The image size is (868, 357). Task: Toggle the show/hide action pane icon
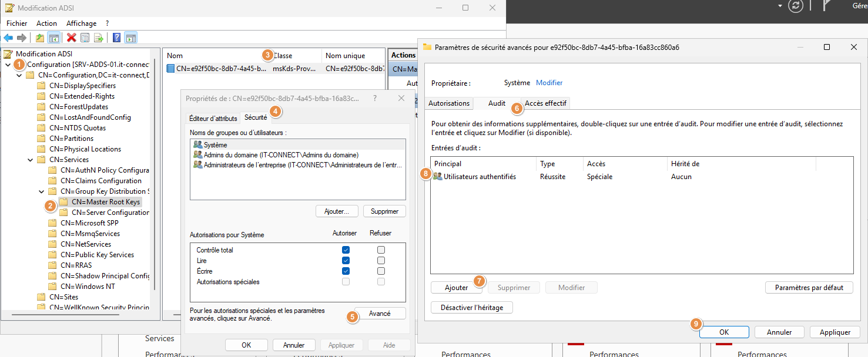(130, 38)
